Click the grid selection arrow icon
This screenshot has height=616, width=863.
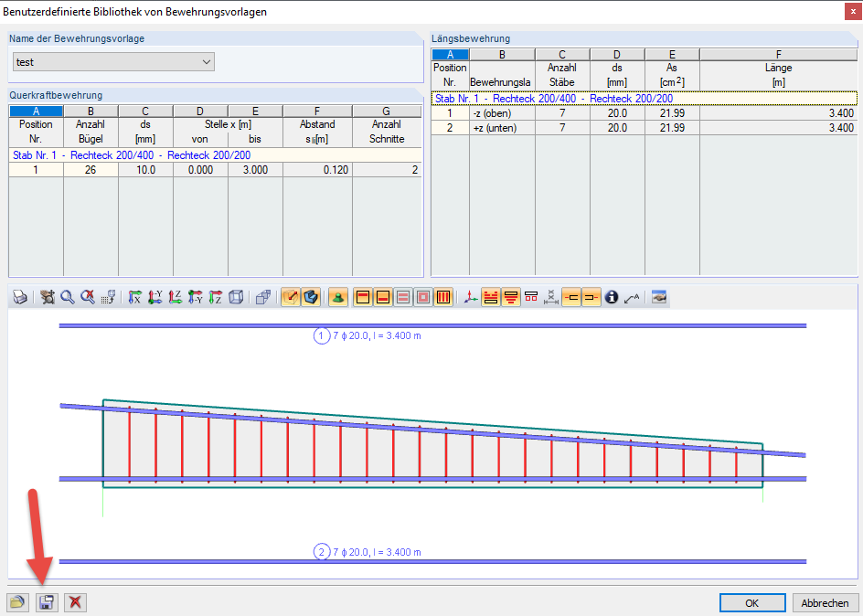(108, 298)
